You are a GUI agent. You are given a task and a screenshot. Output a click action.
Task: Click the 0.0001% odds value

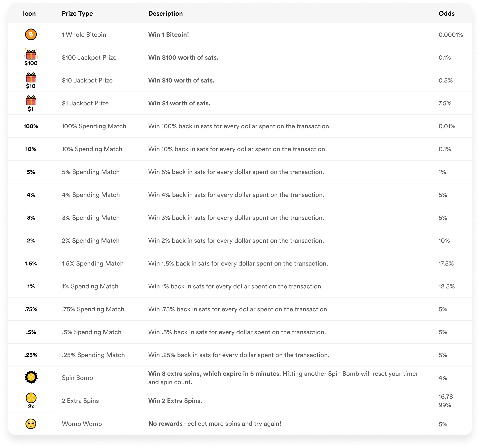[450, 35]
